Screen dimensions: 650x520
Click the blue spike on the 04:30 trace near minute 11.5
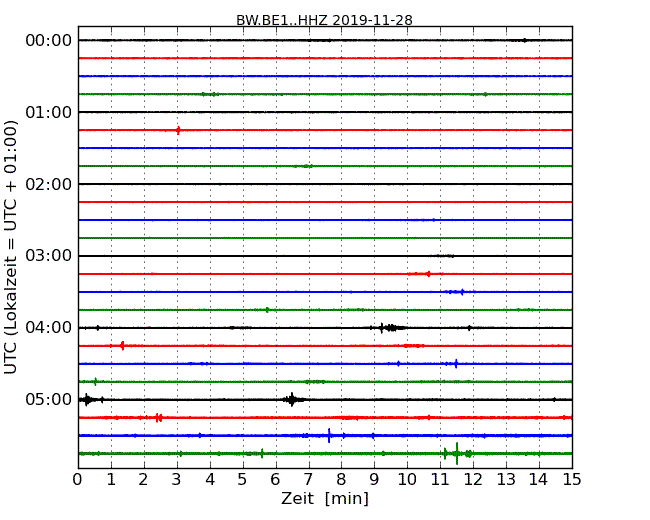click(x=456, y=364)
